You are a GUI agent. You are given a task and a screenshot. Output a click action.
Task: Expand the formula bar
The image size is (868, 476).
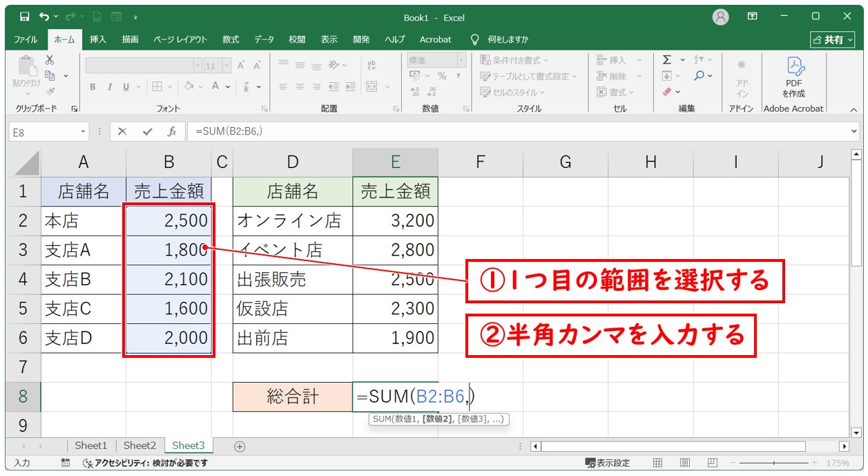(854, 132)
